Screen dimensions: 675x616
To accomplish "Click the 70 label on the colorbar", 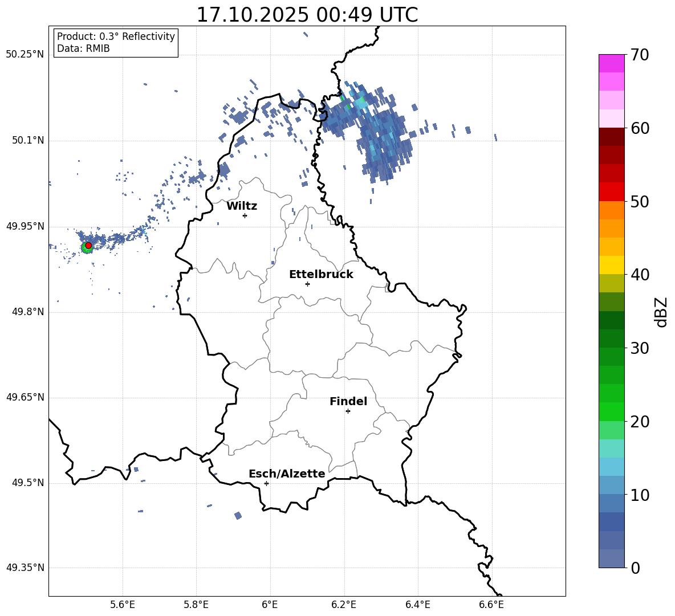I will coord(640,55).
